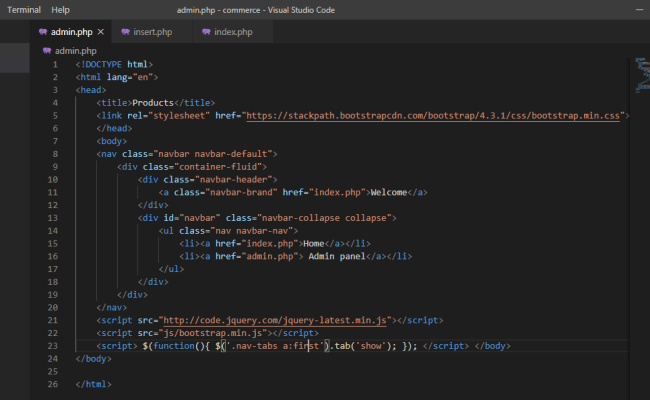Click 'navbar navbar-default' class value
Image resolution: width=650 pixels, height=400 pixels.
pos(213,154)
